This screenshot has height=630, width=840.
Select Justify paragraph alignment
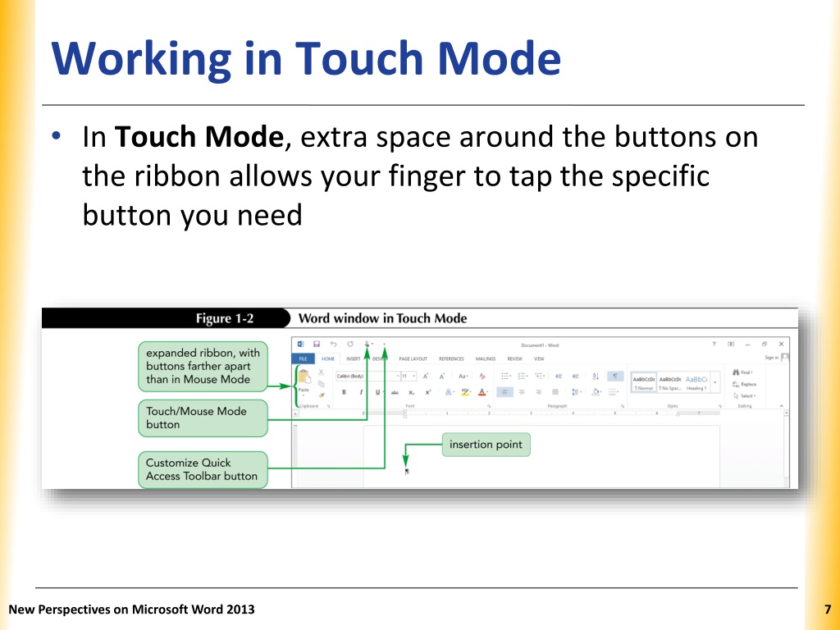pyautogui.click(x=555, y=392)
